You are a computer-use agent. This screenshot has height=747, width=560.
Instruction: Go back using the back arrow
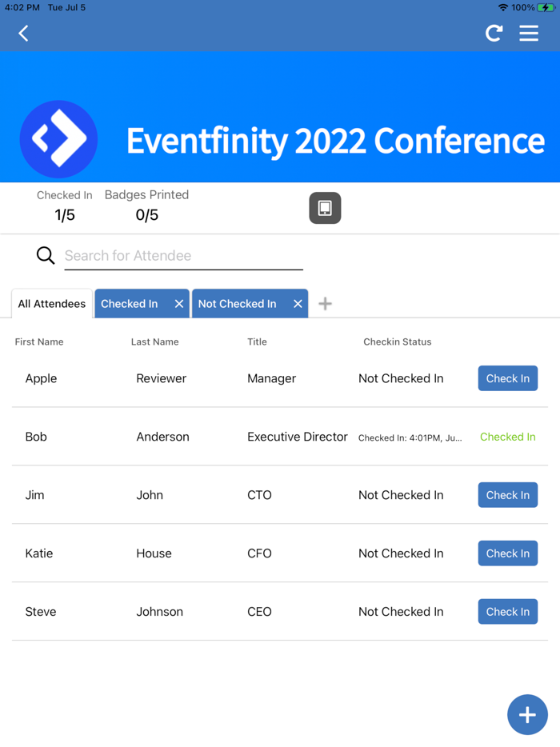click(22, 34)
